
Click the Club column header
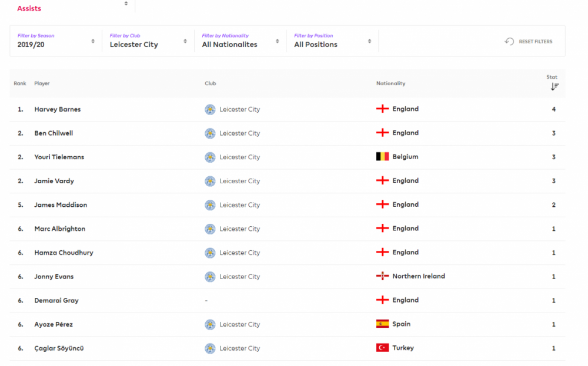click(x=211, y=83)
